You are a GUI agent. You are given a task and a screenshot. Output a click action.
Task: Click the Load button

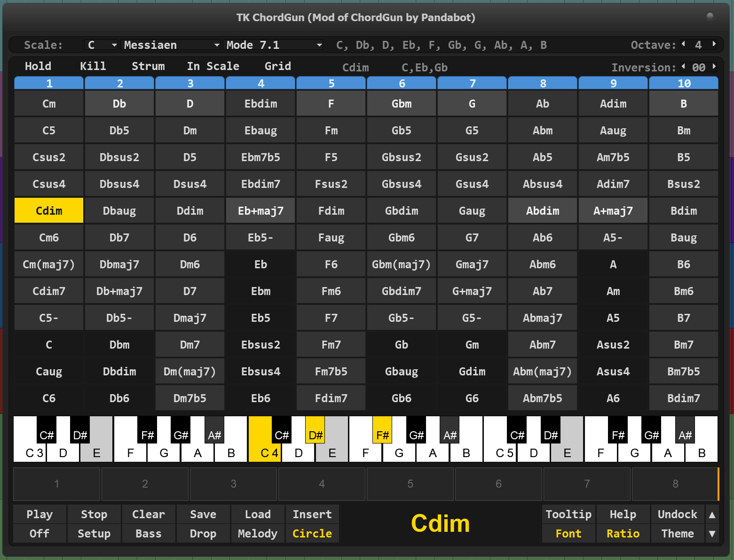click(258, 514)
